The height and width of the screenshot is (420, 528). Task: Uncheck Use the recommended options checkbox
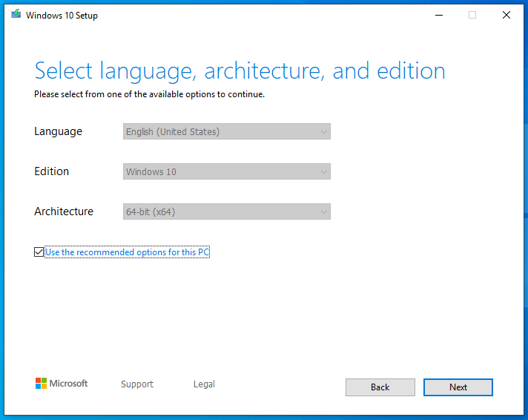point(39,252)
